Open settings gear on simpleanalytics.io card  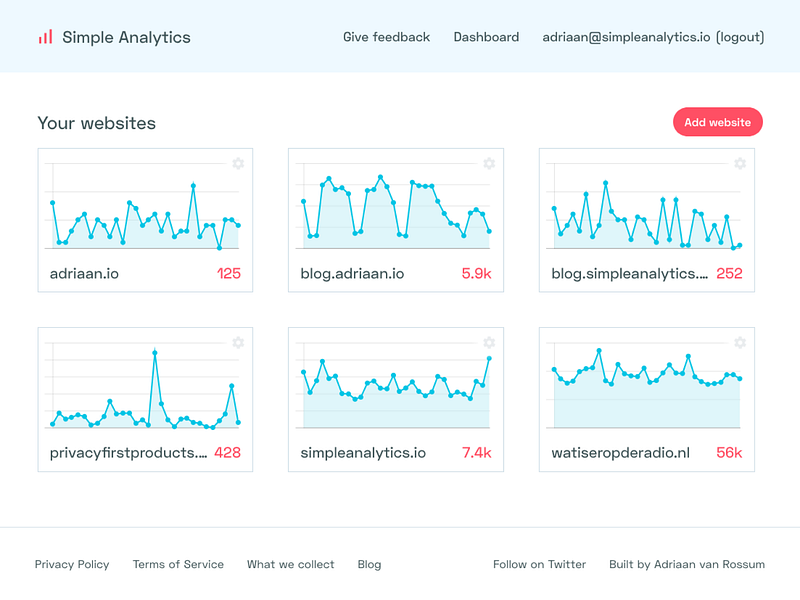point(489,342)
